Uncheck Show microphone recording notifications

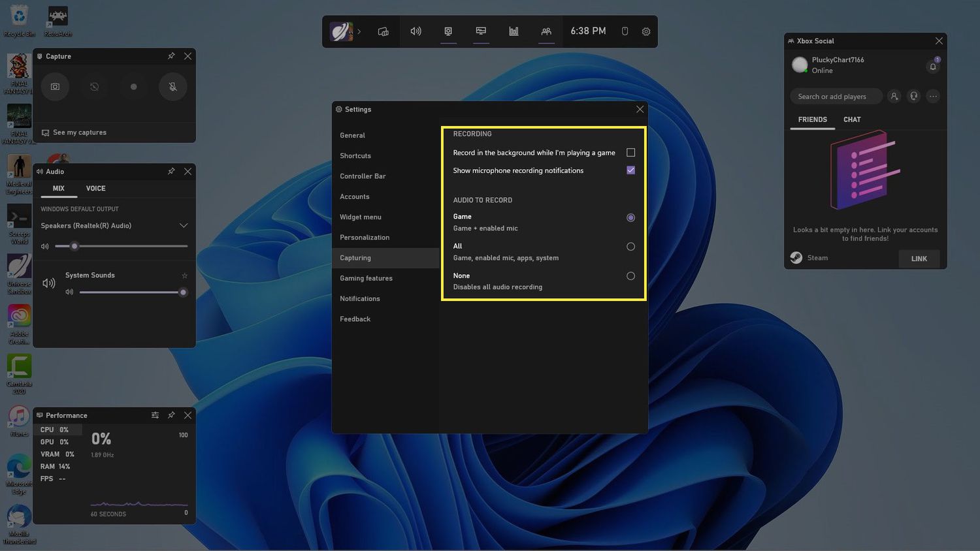[630, 170]
